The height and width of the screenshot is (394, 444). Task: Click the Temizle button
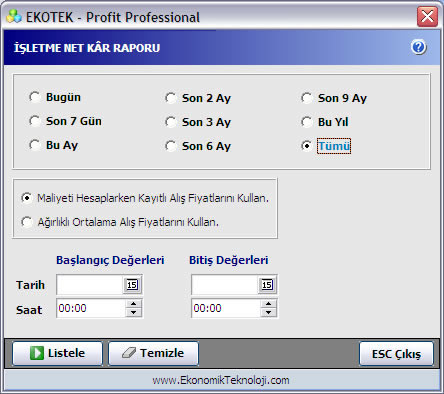click(x=153, y=353)
